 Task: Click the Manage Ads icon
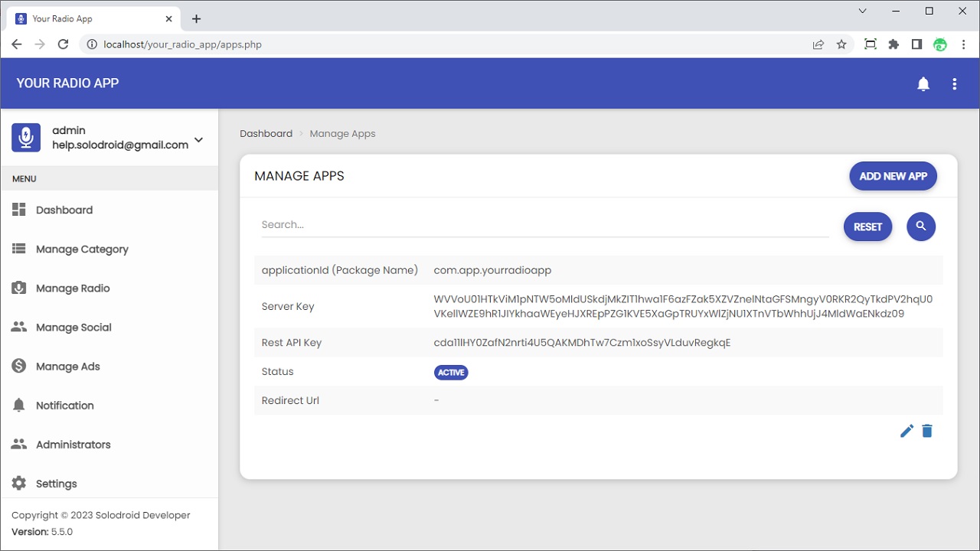tap(18, 366)
